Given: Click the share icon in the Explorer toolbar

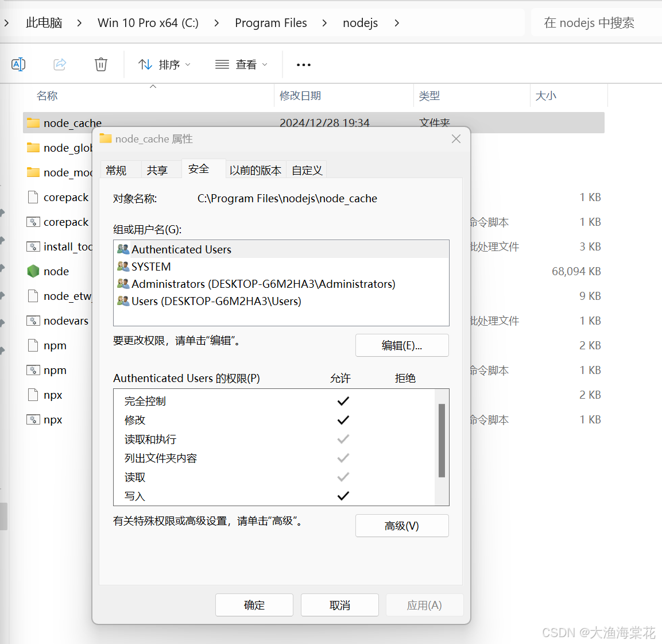Looking at the screenshot, I should (60, 64).
